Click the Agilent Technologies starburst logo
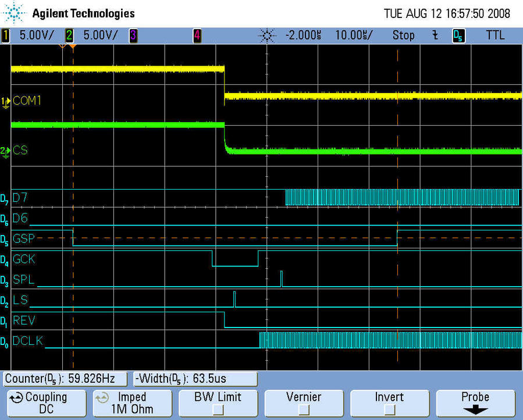 click(15, 13)
